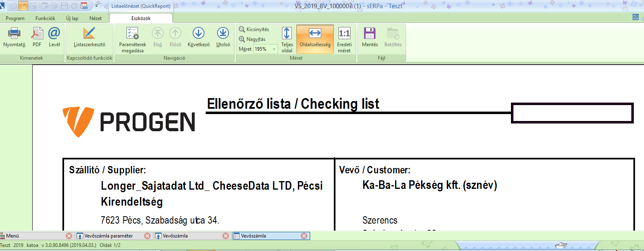Viewport: 644px width, 251px height.
Task: Click the Szállító / Supplier label
Action: (x=107, y=170)
